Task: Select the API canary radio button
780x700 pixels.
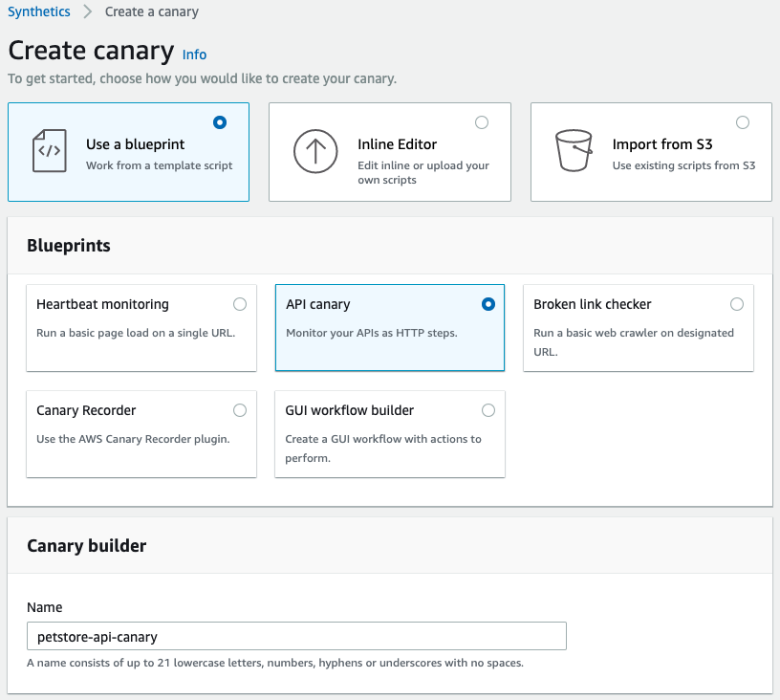Action: point(488,303)
